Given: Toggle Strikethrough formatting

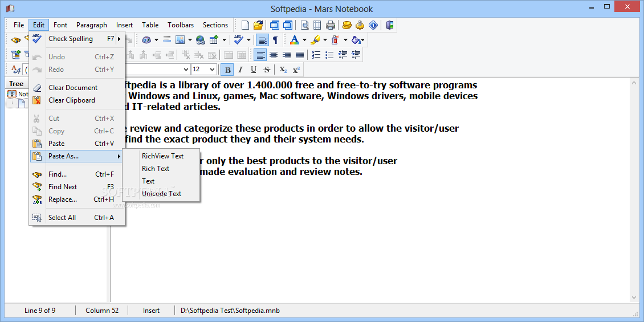Looking at the screenshot, I should point(267,70).
